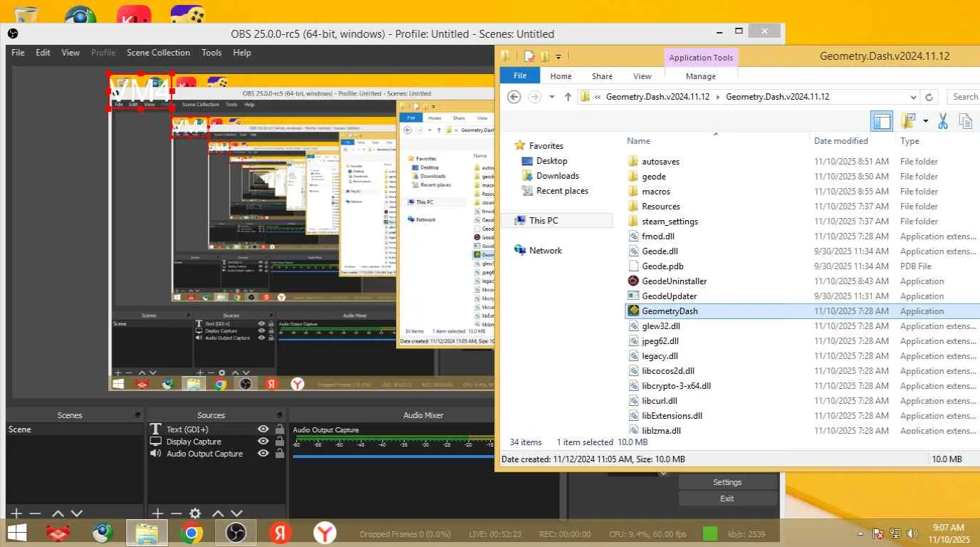Go up one folder level in File Explorer

(x=568, y=97)
